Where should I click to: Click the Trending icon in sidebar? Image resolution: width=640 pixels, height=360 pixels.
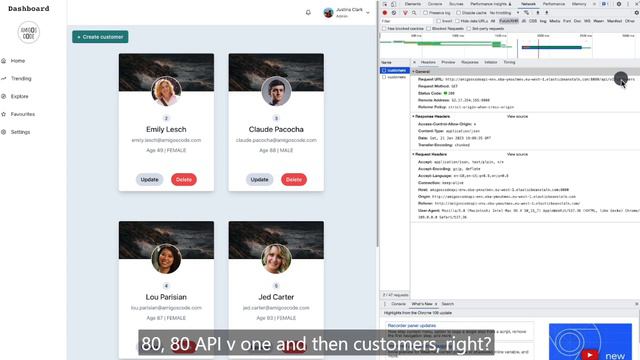(4, 78)
